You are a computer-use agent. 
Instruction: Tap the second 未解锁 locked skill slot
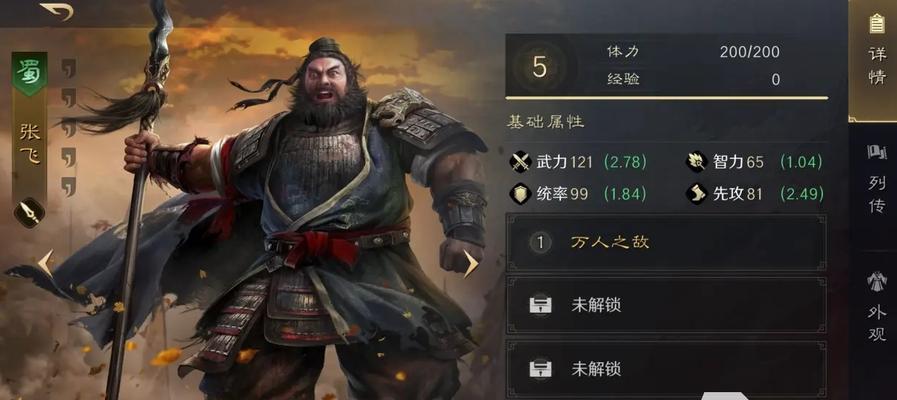click(x=666, y=369)
